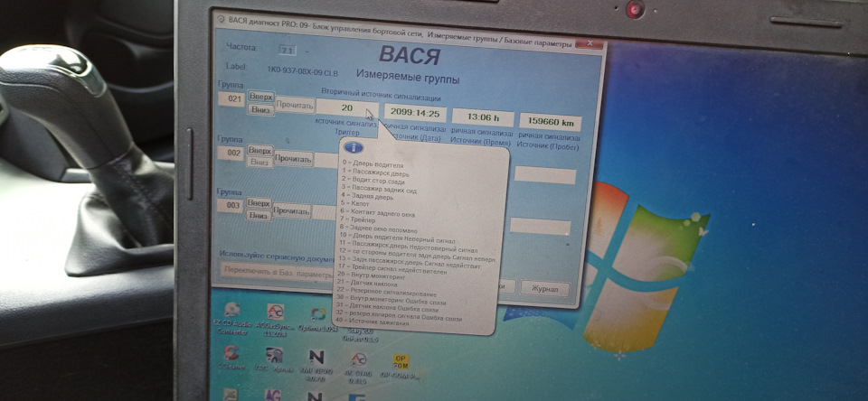Click the empty last field of group 003

pos(541,226)
